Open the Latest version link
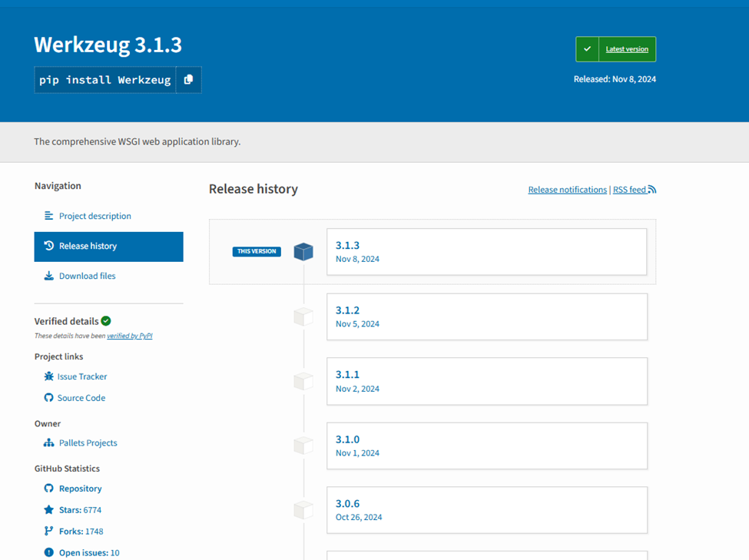Image resolution: width=749 pixels, height=560 pixels. pos(627,49)
